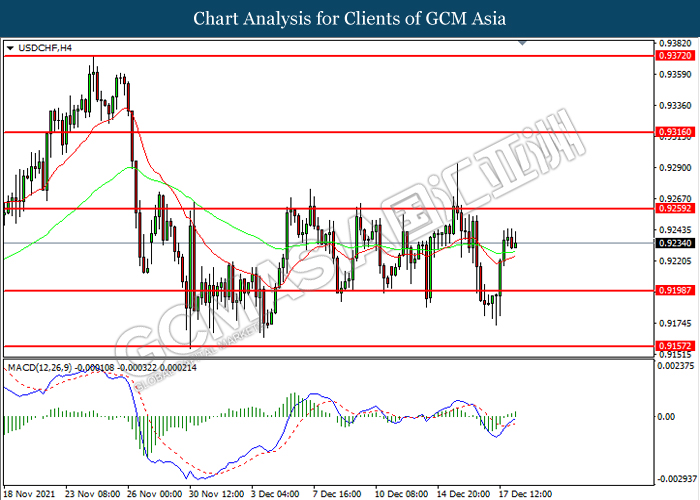Open the USDCHF,H4 symbol dropdown arrow
This screenshot has height=500, width=700.
10,48
